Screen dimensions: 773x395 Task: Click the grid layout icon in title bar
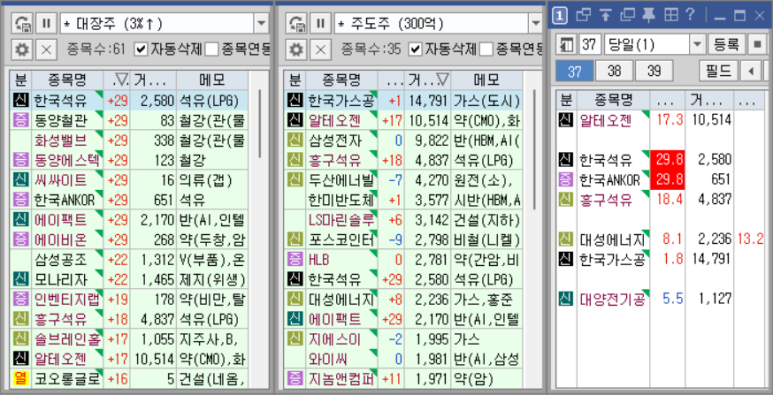click(x=671, y=15)
